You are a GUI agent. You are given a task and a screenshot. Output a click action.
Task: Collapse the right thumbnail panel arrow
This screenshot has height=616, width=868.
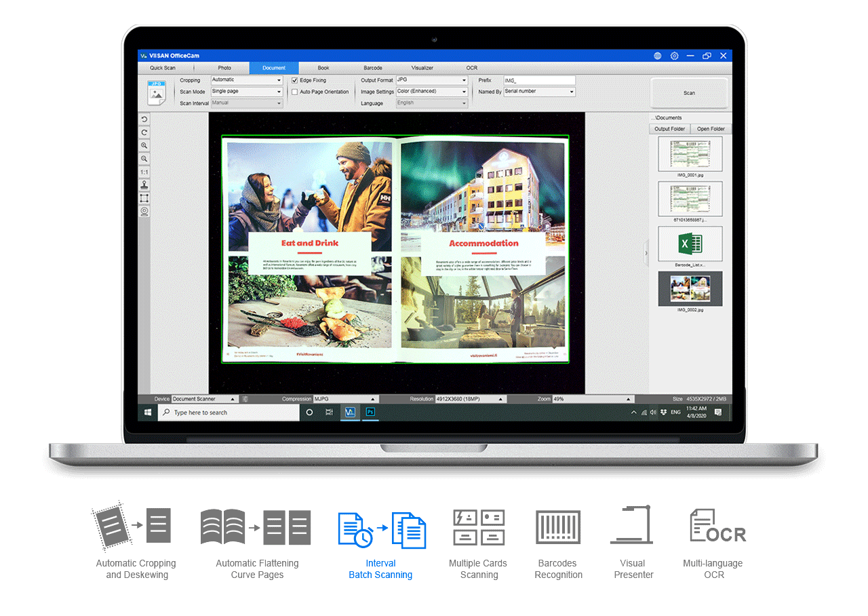click(x=646, y=253)
